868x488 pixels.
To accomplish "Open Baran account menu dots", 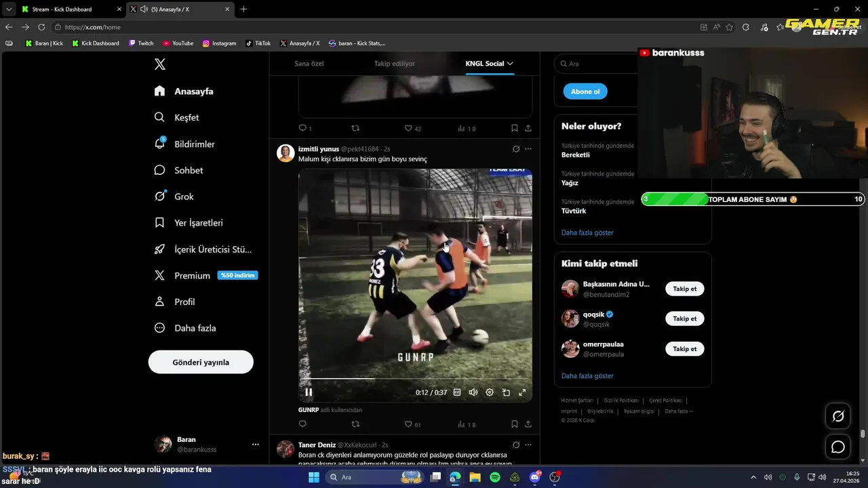I will [256, 445].
